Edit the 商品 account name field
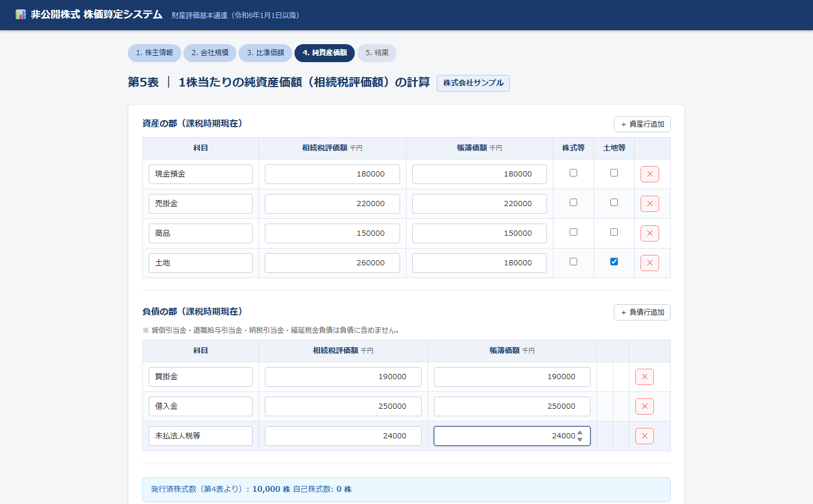The height and width of the screenshot is (504, 813). (200, 233)
